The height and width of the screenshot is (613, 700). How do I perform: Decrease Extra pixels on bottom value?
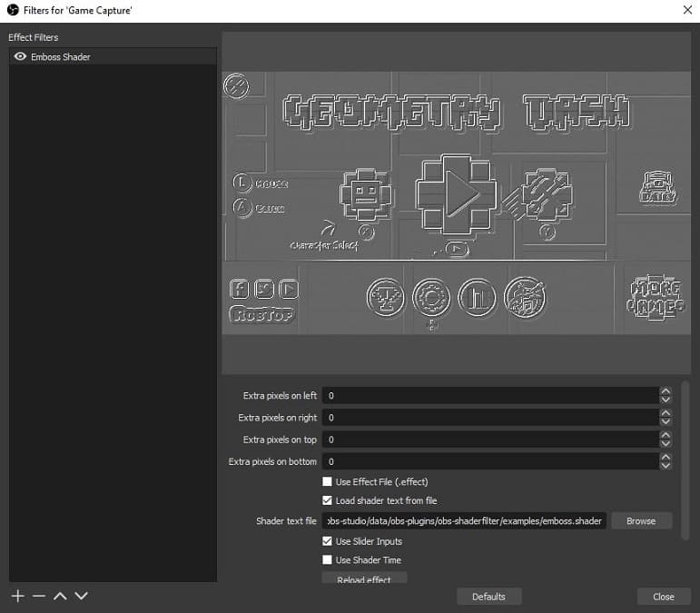(x=665, y=465)
